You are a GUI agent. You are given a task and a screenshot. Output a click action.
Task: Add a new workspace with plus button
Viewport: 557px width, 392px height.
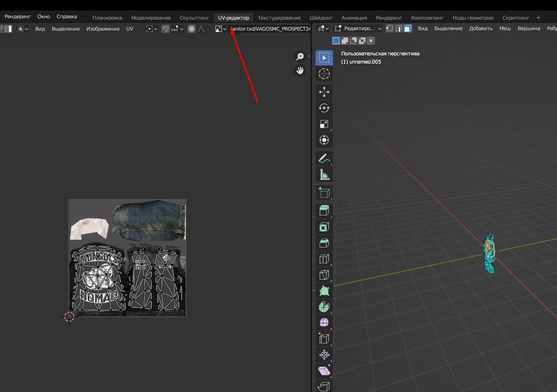pyautogui.click(x=538, y=18)
